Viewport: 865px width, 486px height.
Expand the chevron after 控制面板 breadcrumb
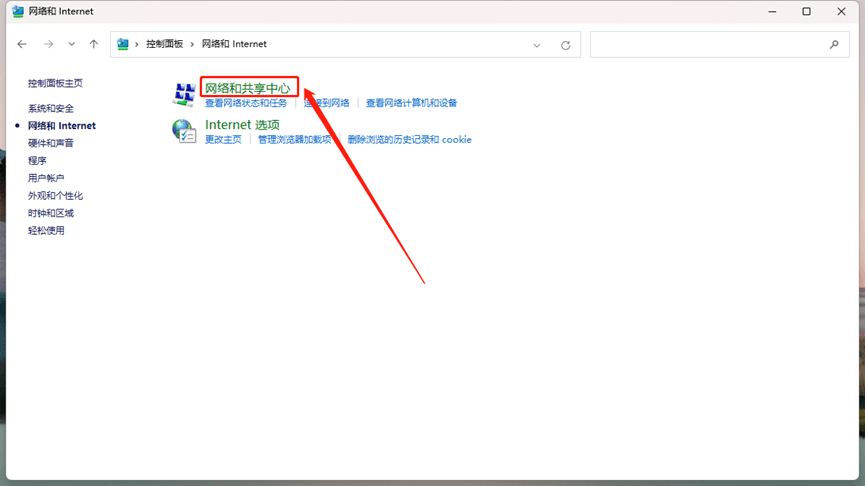tap(192, 44)
